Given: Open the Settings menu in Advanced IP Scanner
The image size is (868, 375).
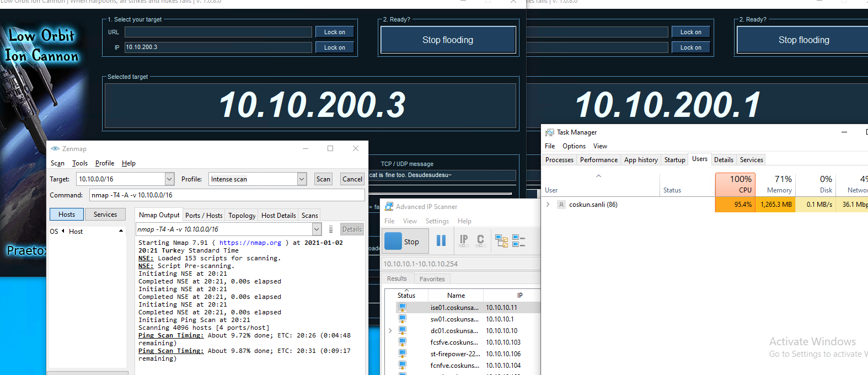Looking at the screenshot, I should [437, 221].
